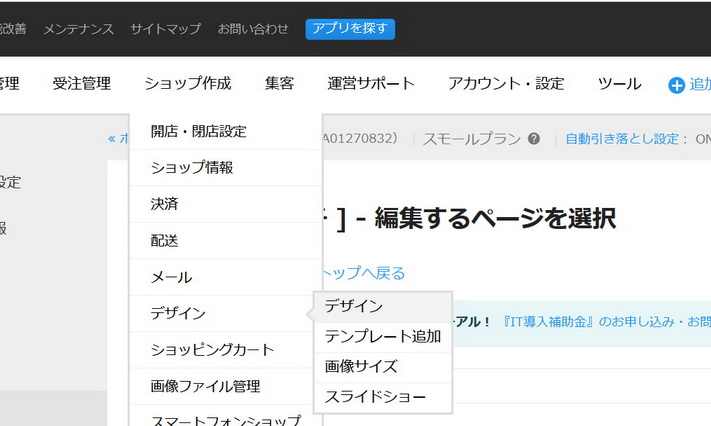Click the アプリを探す button
The image size is (711, 426).
tap(350, 29)
